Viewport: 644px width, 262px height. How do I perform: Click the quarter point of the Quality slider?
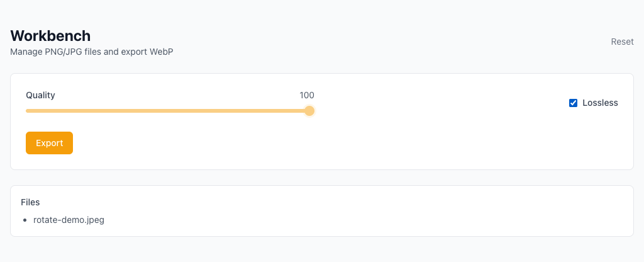coord(97,111)
